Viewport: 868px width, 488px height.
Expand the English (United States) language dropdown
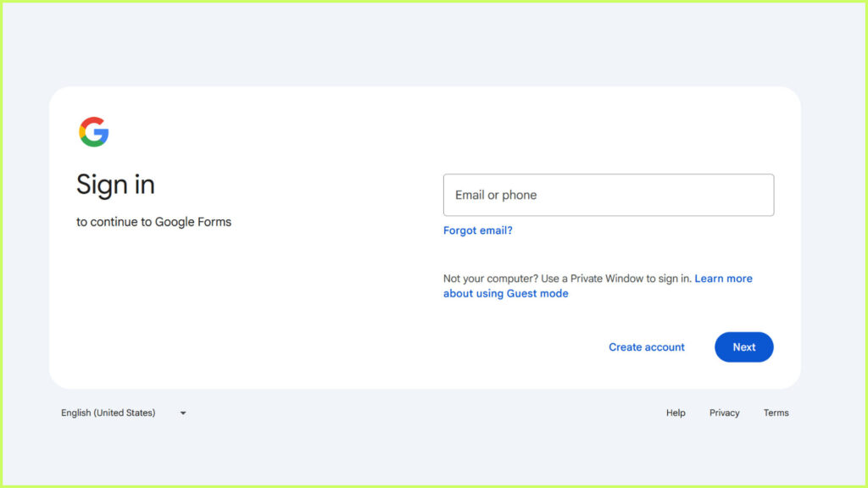coord(124,413)
